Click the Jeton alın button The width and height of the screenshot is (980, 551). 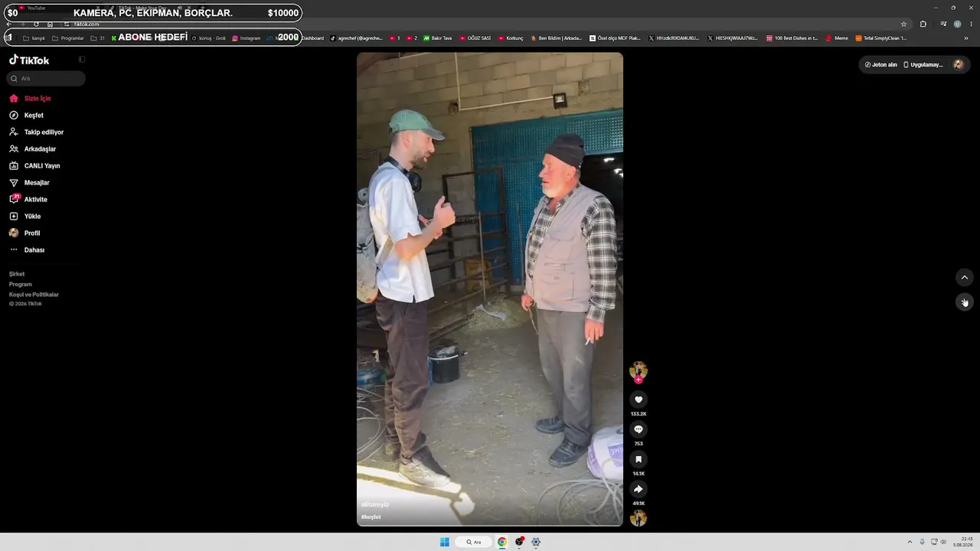coord(880,65)
